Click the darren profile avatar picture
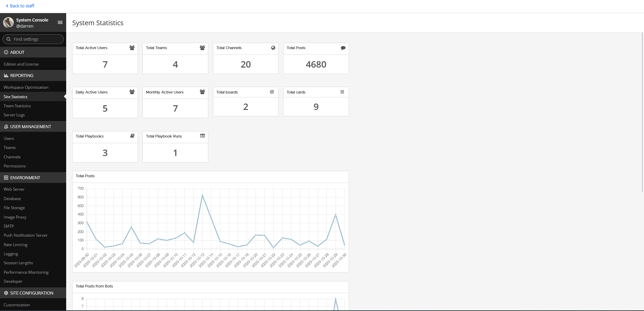Screen dimensions: 644x311 [x=8, y=23]
